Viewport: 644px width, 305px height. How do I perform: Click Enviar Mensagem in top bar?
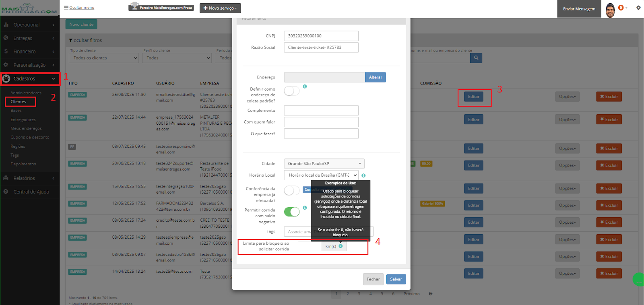click(x=579, y=9)
